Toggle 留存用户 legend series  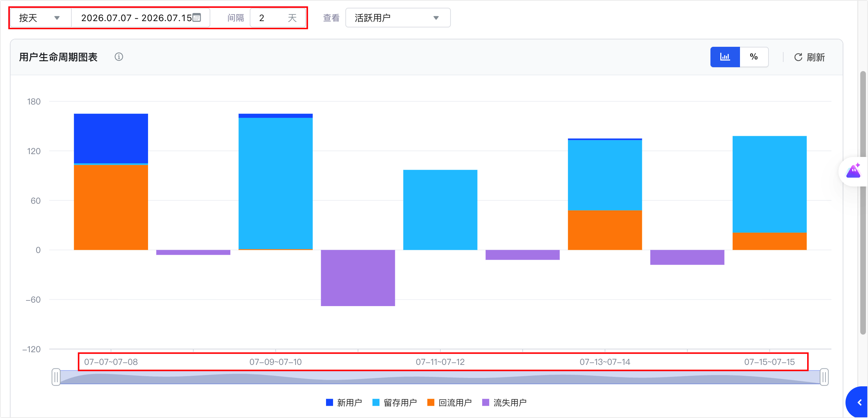395,403
